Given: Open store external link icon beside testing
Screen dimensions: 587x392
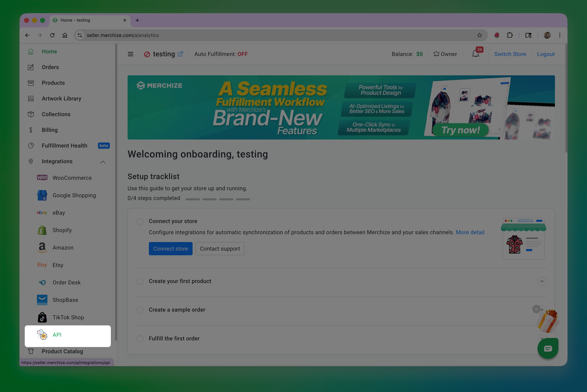Looking at the screenshot, I should pos(180,54).
